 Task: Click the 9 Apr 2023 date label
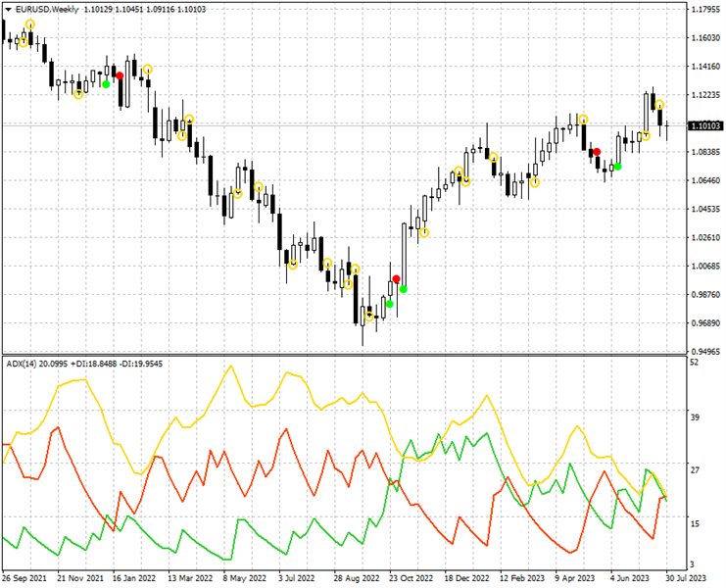[x=574, y=578]
